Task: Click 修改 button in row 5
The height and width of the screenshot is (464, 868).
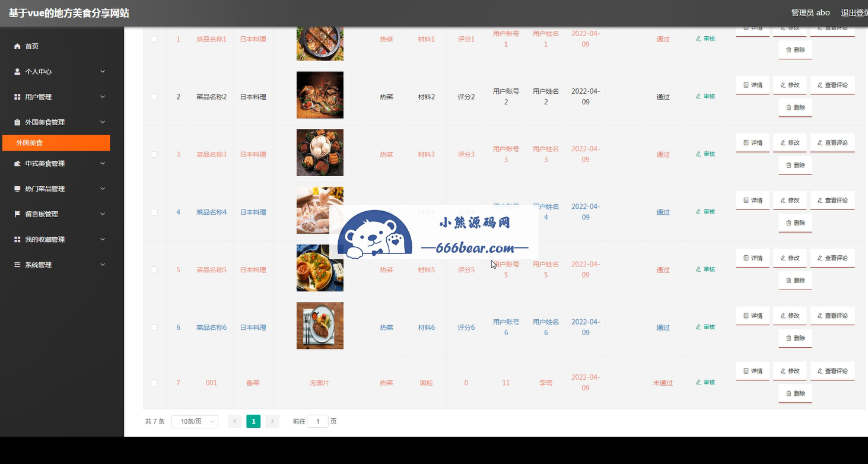Action: (x=790, y=258)
